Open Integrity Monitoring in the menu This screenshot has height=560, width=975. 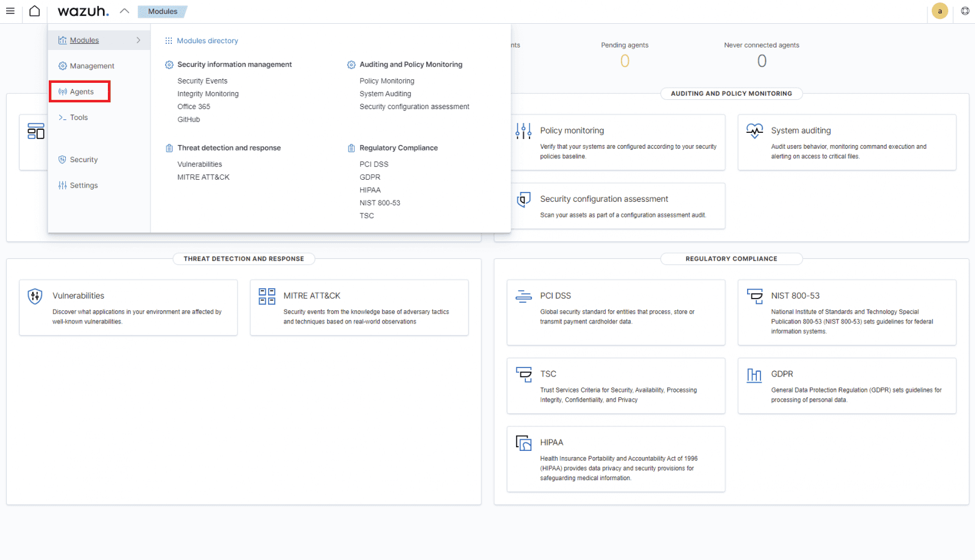point(208,94)
